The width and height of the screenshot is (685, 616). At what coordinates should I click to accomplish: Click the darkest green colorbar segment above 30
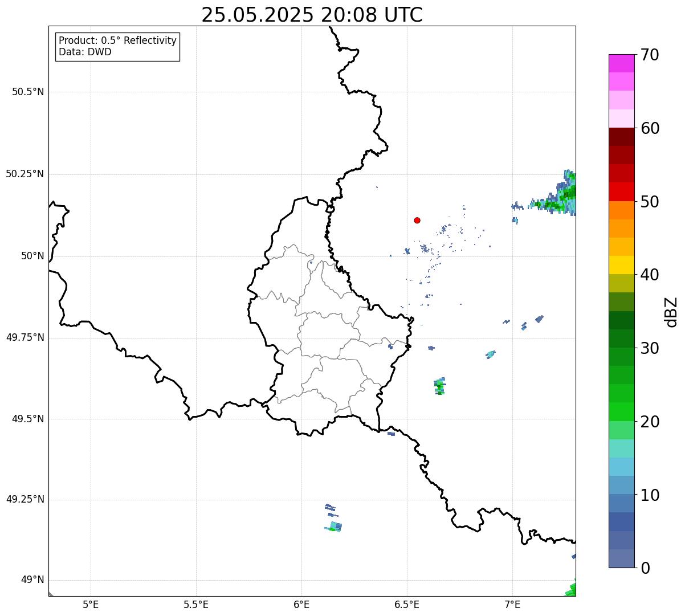[621, 320]
